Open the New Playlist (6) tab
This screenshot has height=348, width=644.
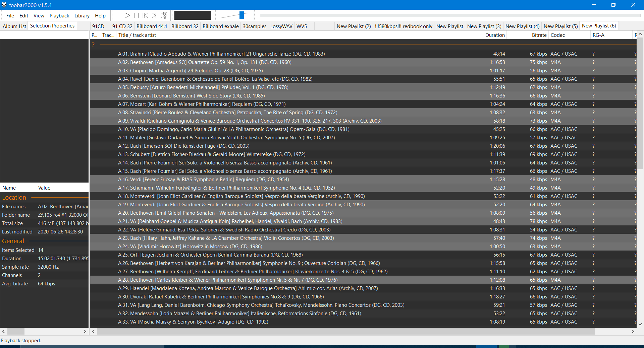coord(599,26)
